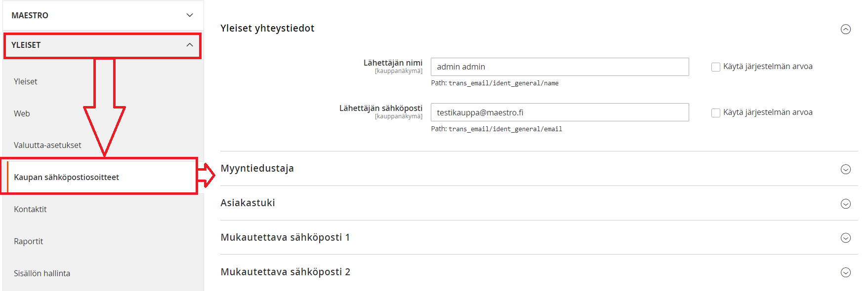
Task: Open the Yleiset submenu item
Action: (x=26, y=81)
